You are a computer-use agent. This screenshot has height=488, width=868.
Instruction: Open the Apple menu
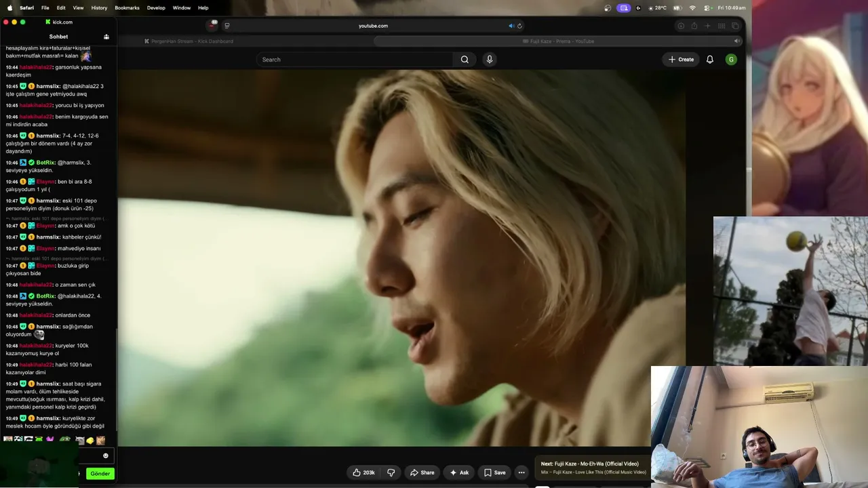pos(9,7)
